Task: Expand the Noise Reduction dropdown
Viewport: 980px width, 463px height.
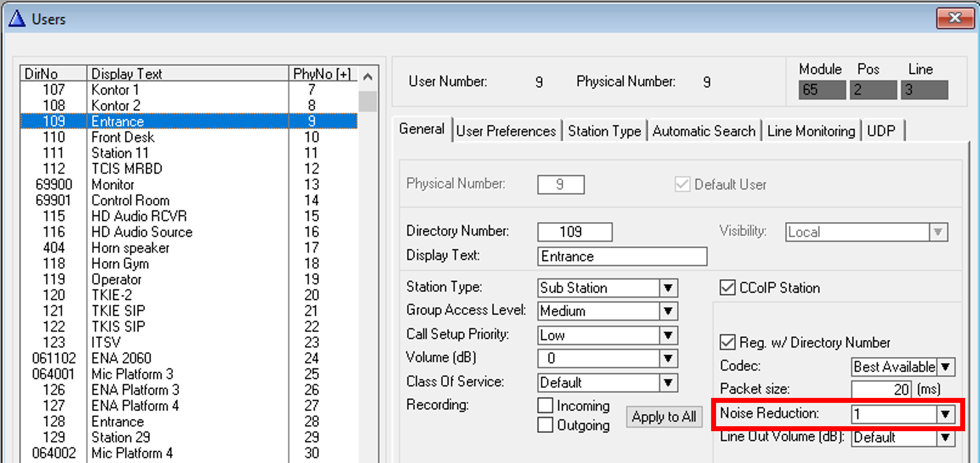Action: click(945, 414)
